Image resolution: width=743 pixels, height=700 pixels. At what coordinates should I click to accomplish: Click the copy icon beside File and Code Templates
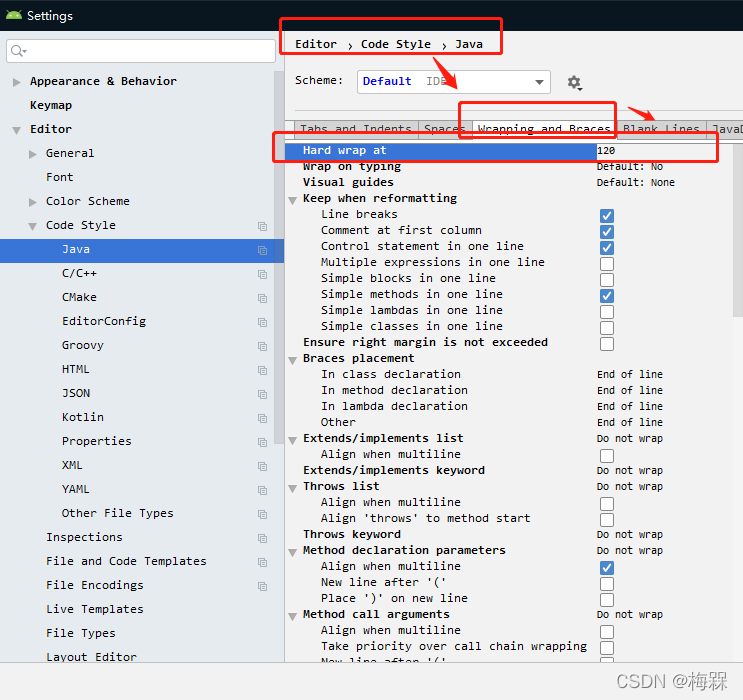click(263, 562)
